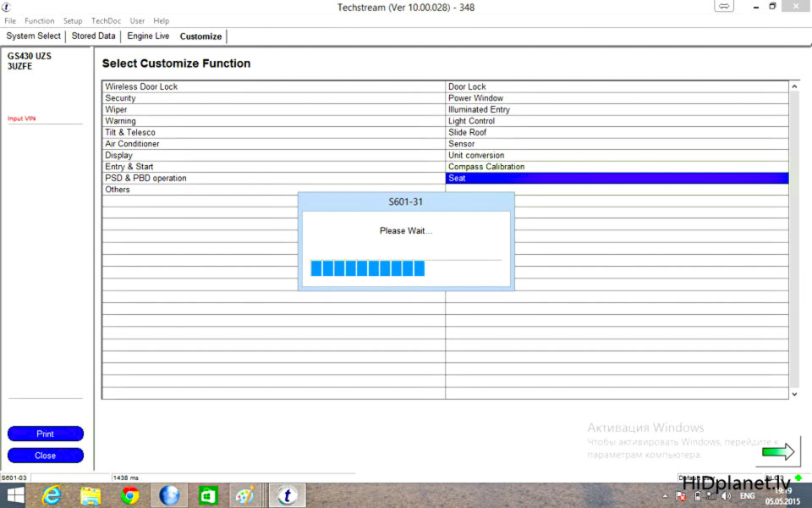812x508 pixels.
Task: Open Windows Store from the taskbar
Action: (x=208, y=495)
